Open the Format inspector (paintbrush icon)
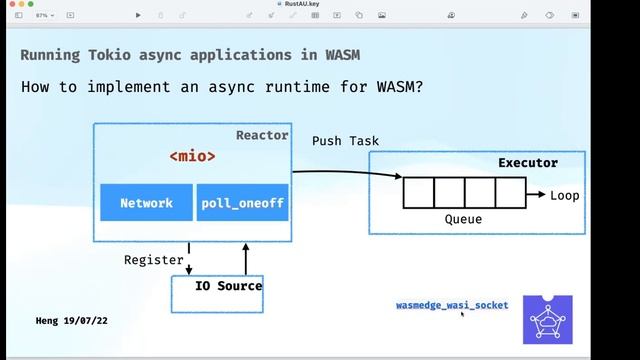The width and height of the screenshot is (640, 360). click(x=524, y=16)
